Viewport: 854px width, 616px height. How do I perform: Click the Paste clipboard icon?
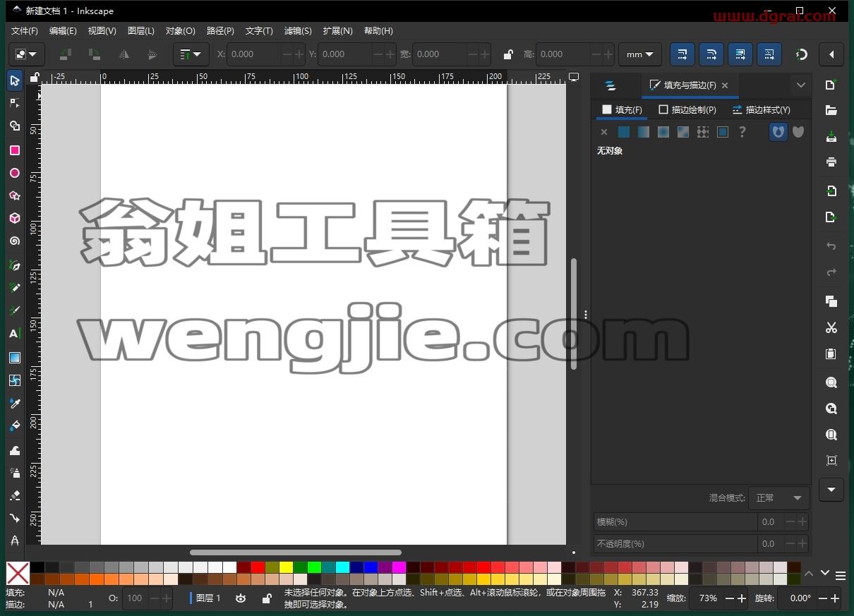831,354
